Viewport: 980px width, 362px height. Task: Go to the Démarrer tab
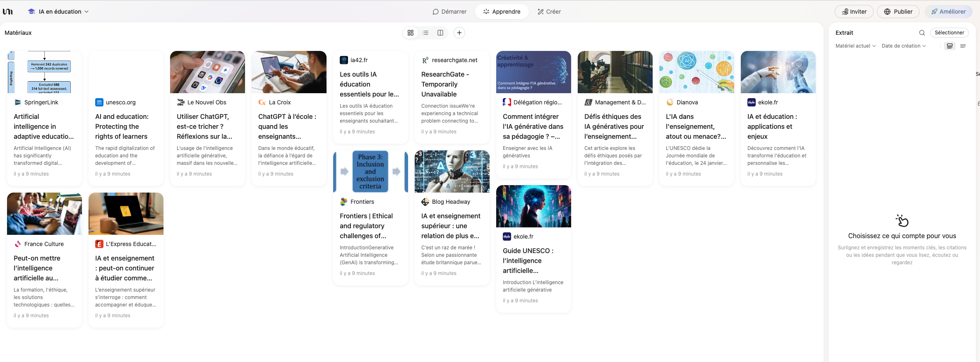pos(449,12)
